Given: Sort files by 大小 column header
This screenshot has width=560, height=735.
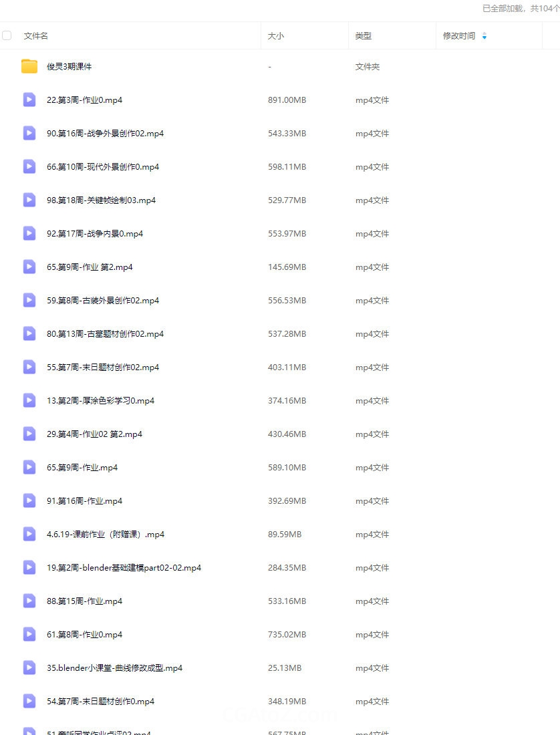Looking at the screenshot, I should click(275, 35).
